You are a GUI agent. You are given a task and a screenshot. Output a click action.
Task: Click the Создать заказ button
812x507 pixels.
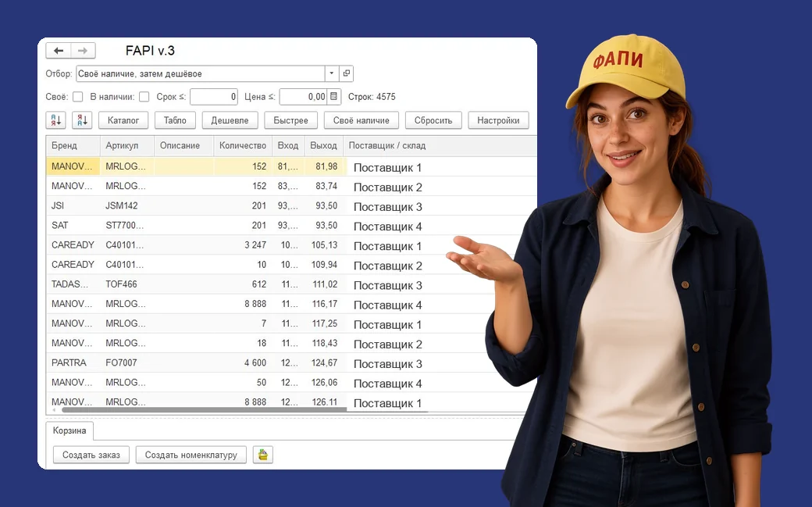tap(91, 455)
